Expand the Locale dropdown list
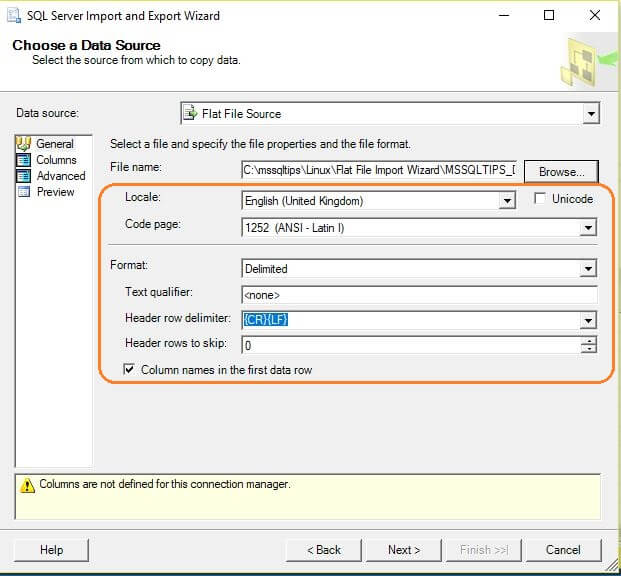Viewport: 621px width, 576px height. [x=507, y=200]
